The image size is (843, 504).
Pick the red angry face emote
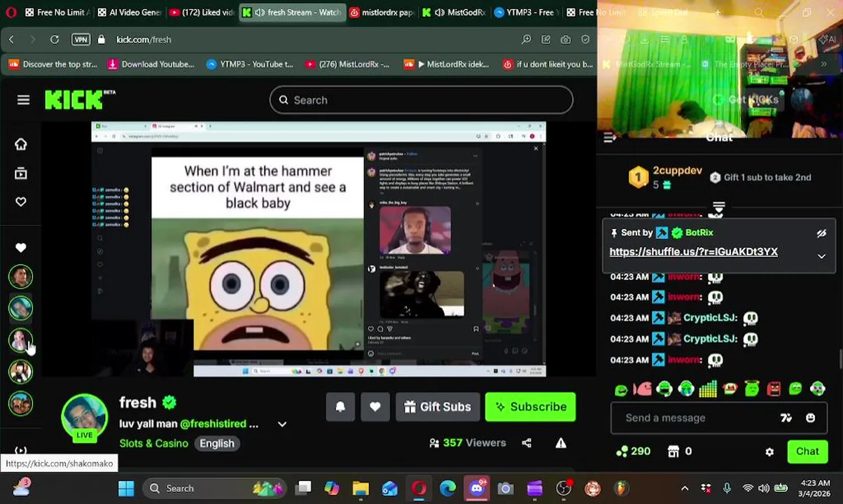[x=774, y=389]
